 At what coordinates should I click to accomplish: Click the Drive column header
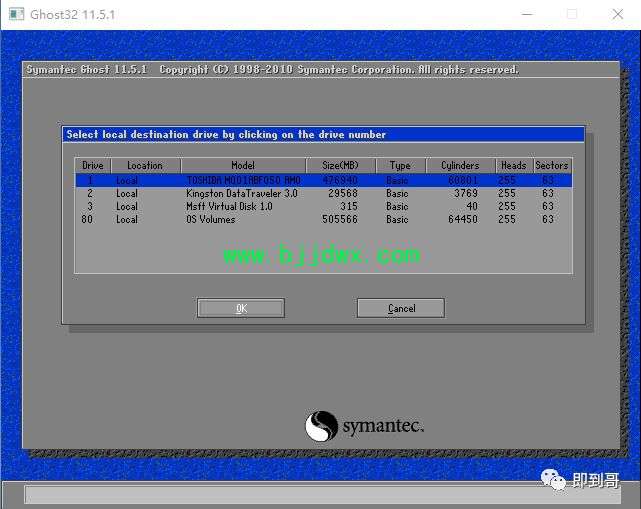pyautogui.click(x=93, y=166)
